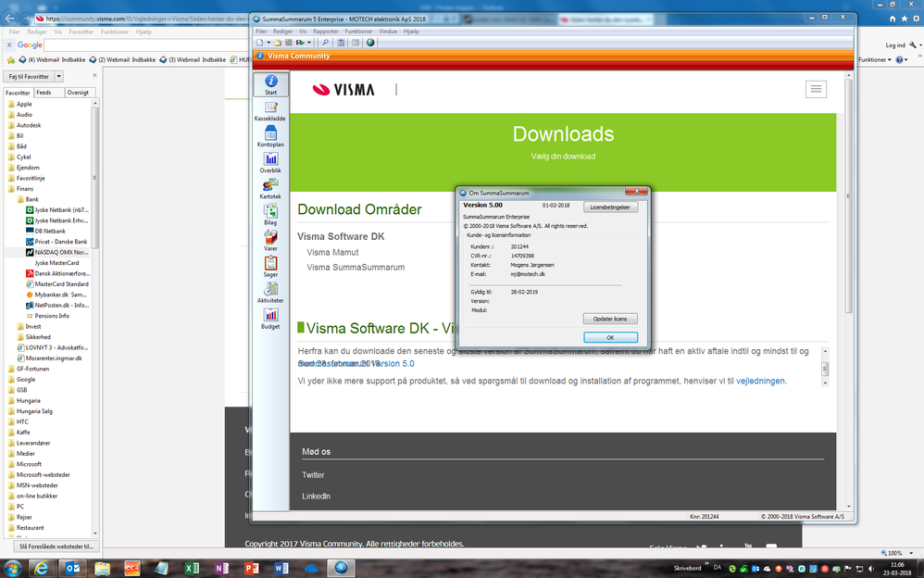Expand the Apple favorites folder
This screenshot has width=924, height=578.
coord(20,104)
